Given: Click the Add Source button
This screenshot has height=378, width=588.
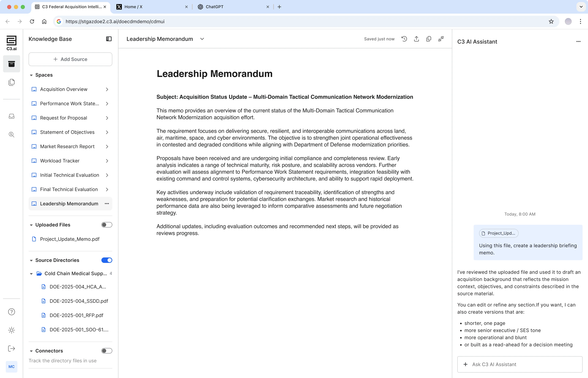Looking at the screenshot, I should tap(70, 59).
